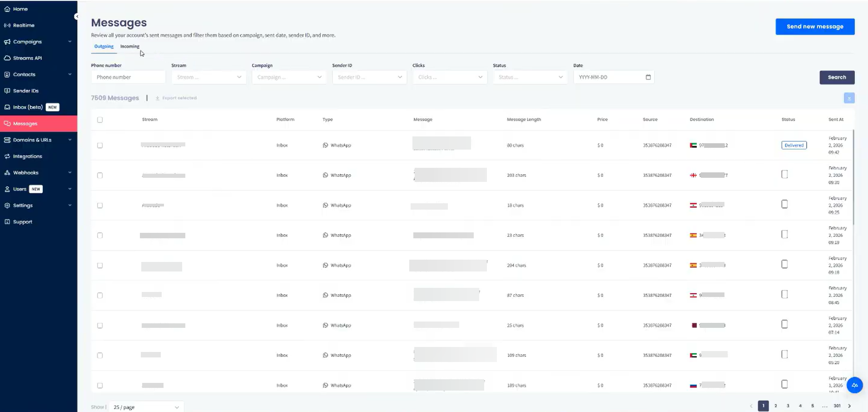Click the Integrations sidebar icon
This screenshot has height=412, width=868.
pos(7,156)
